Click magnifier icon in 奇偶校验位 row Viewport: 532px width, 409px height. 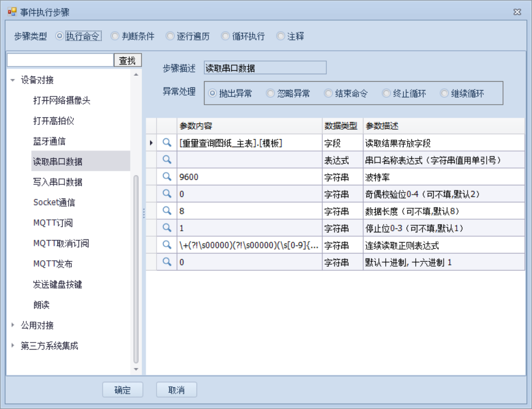click(167, 194)
